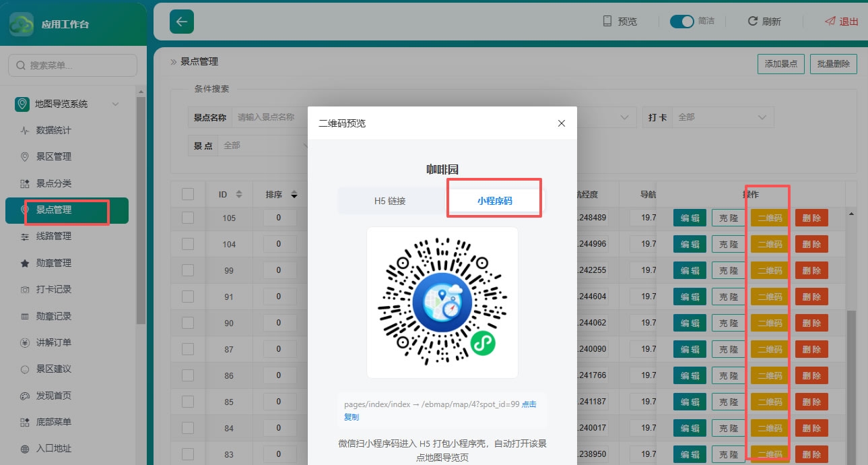Check the row checkbox for ID 86
The image size is (868, 465).
188,375
